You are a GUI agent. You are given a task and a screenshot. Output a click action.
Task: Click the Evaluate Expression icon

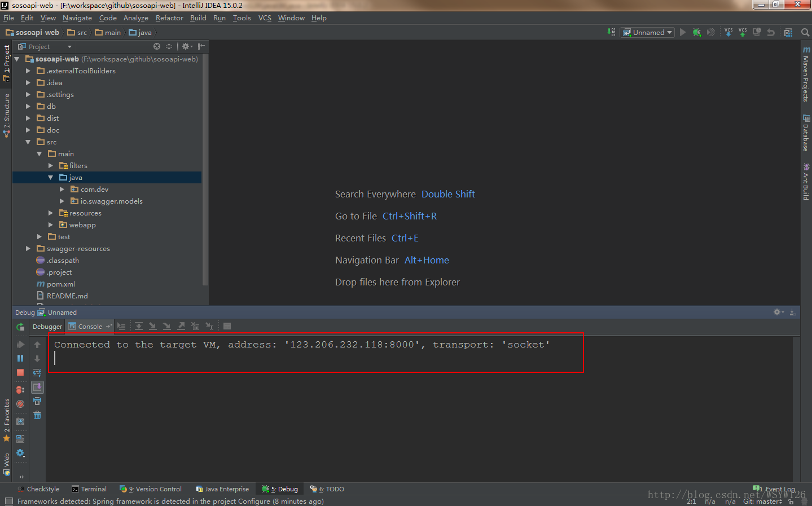pos(227,326)
